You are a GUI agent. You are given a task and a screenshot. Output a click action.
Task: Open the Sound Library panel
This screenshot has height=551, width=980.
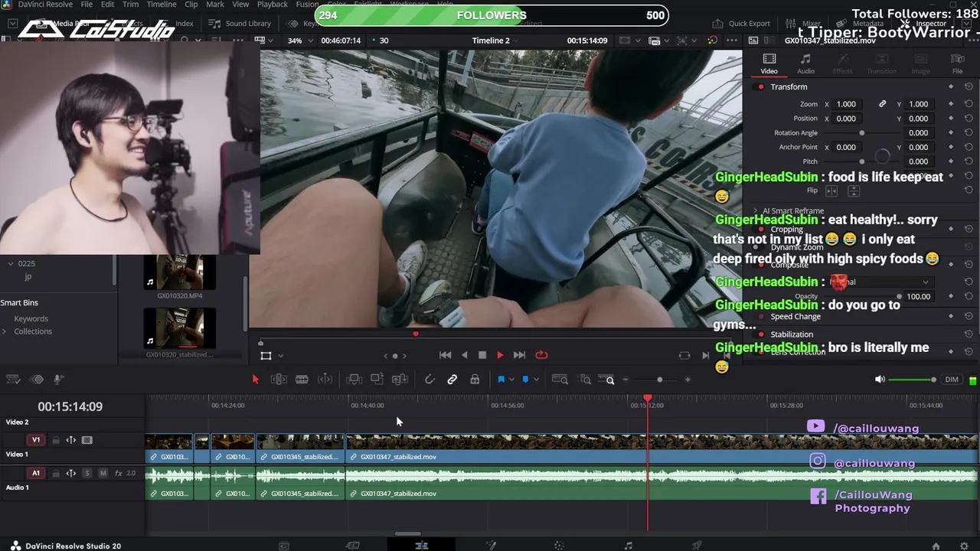[x=240, y=24]
